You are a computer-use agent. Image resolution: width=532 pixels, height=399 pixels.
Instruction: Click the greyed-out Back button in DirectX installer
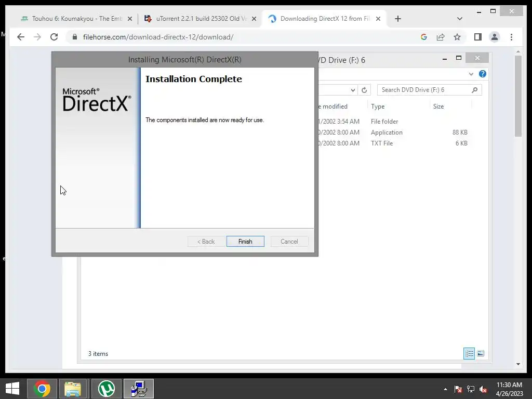[206, 241]
